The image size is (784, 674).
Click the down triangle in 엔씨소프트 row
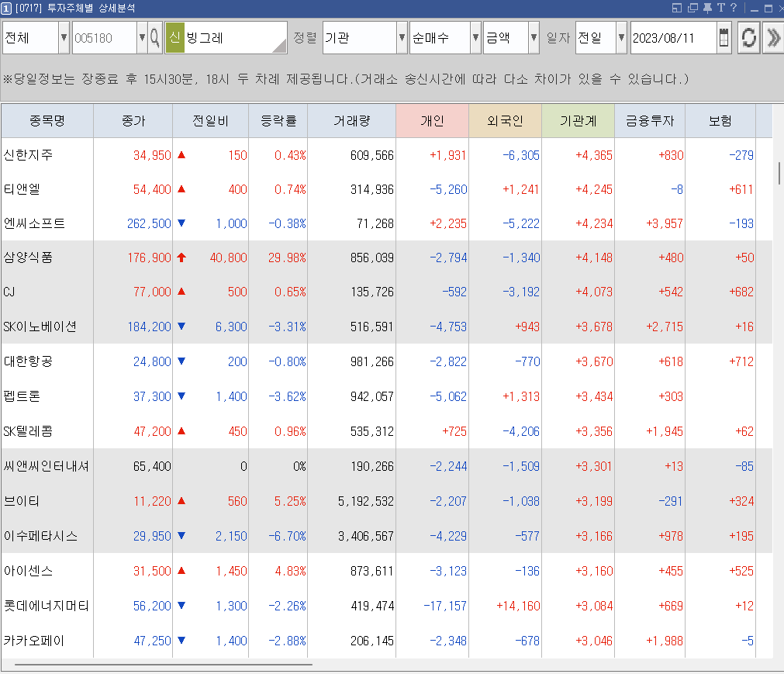(x=181, y=223)
